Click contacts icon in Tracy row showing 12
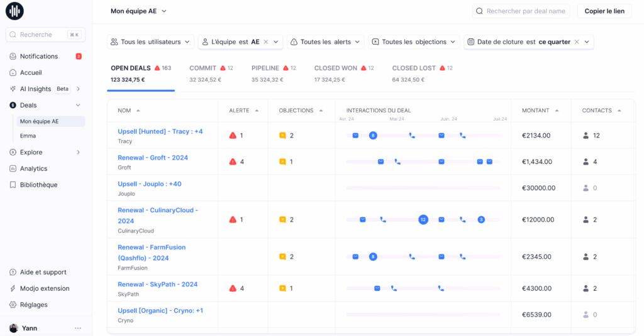The width and height of the screenshot is (644, 336). click(x=586, y=136)
